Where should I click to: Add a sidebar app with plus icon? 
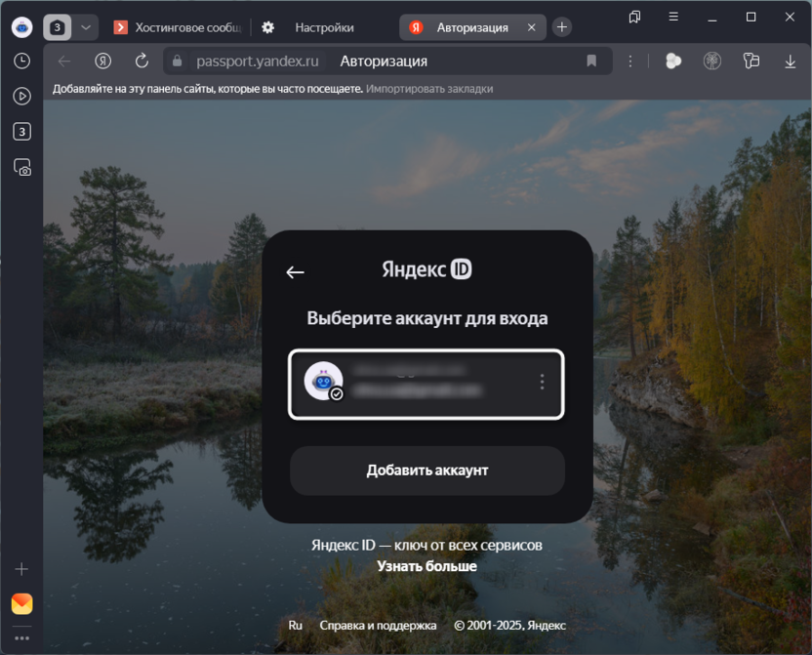pyautogui.click(x=21, y=569)
